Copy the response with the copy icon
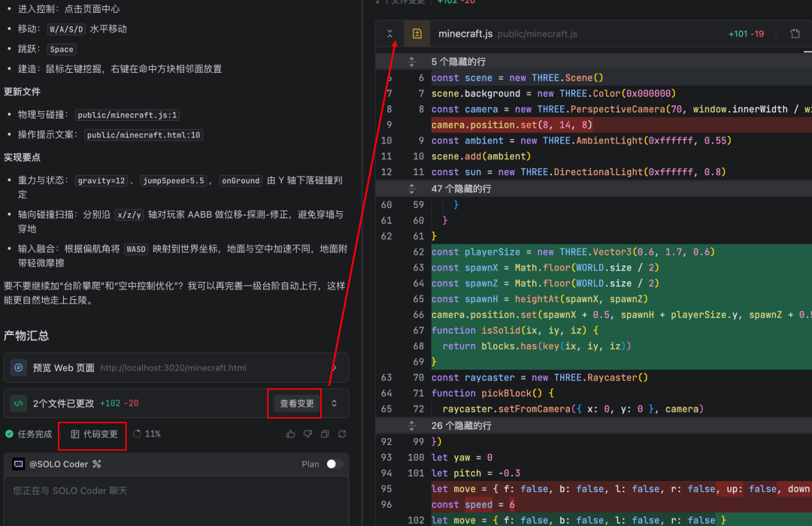The height and width of the screenshot is (526, 812). tap(325, 434)
